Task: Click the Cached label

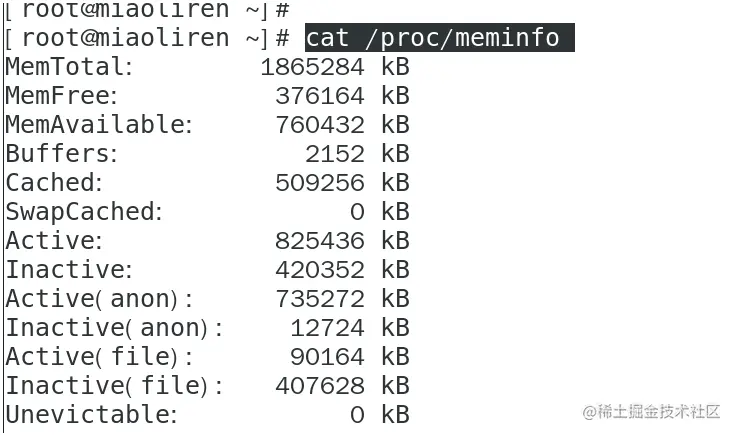Action: 54,183
